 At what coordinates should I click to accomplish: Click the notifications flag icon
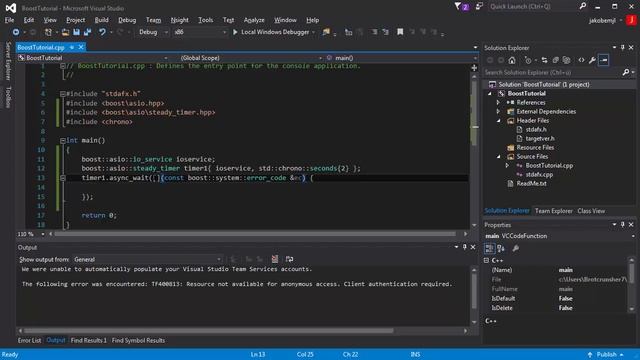click(458, 6)
